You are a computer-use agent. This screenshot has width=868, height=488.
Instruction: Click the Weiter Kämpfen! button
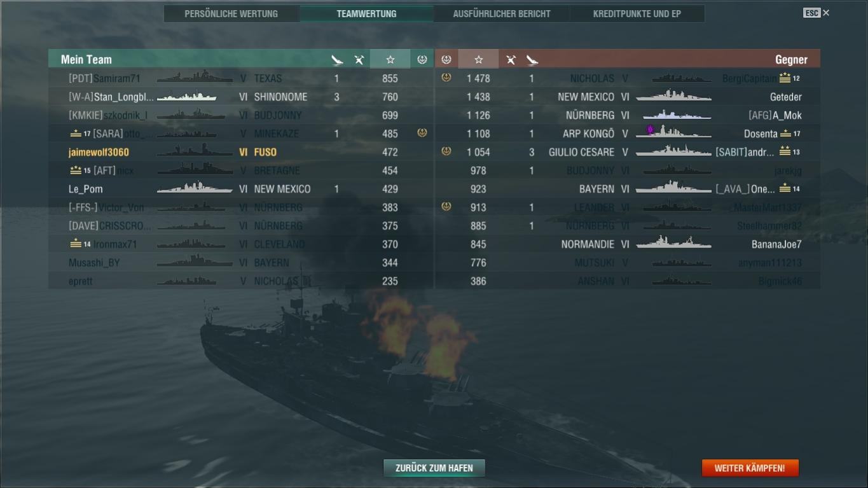coord(750,468)
